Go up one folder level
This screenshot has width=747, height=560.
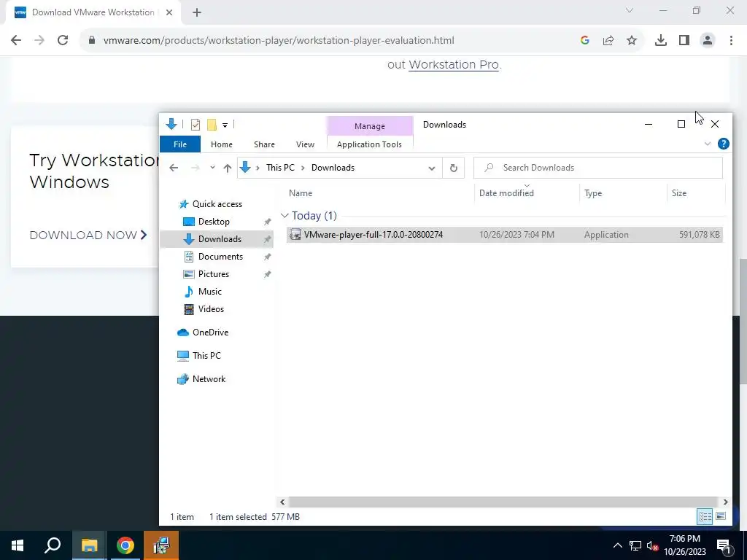tap(228, 168)
